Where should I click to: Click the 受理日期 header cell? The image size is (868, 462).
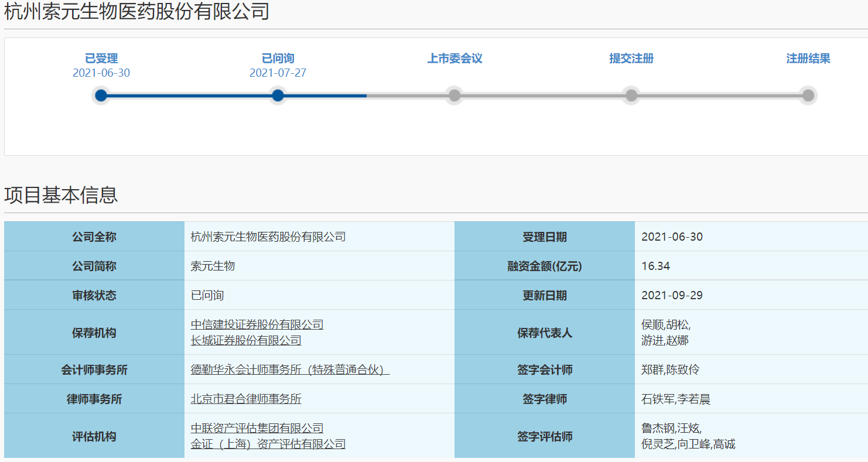545,237
